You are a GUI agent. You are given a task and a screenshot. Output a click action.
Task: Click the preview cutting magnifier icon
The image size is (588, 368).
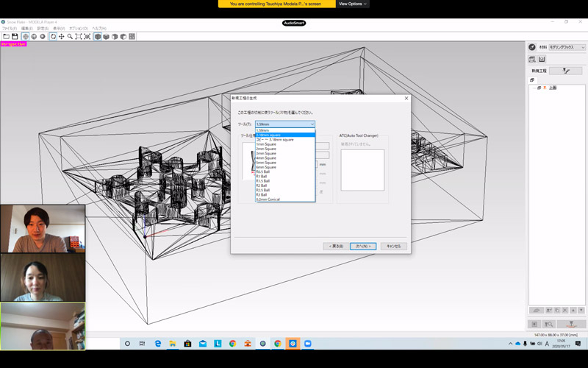click(x=548, y=324)
